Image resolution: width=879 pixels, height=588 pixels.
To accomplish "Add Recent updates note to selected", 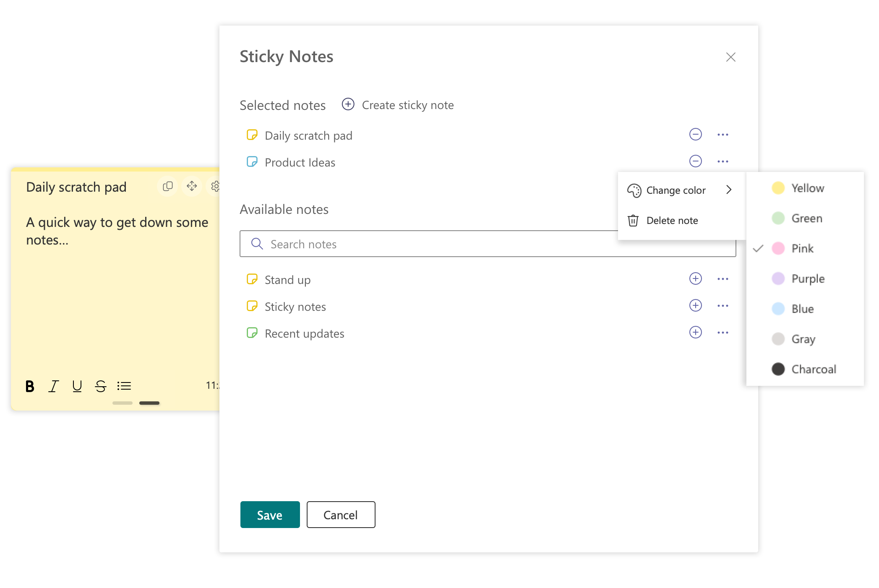I will point(695,332).
